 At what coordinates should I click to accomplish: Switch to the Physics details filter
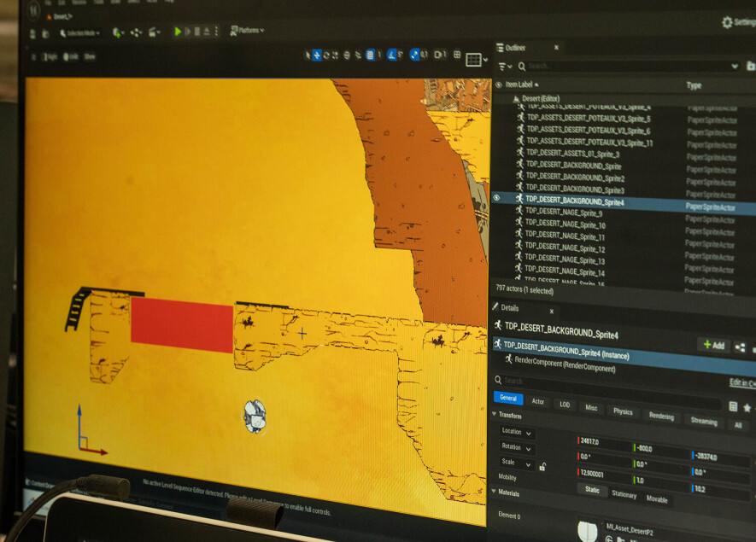(x=623, y=411)
